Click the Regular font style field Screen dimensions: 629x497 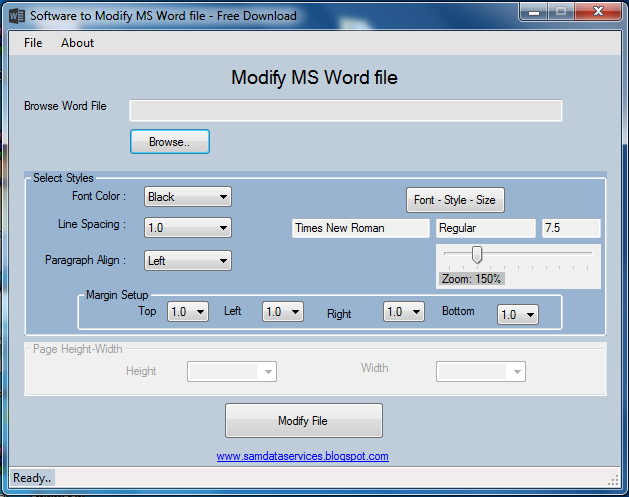pyautogui.click(x=485, y=228)
